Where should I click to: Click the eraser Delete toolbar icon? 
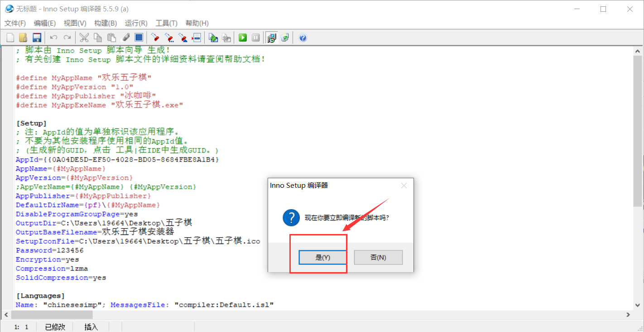coord(126,38)
